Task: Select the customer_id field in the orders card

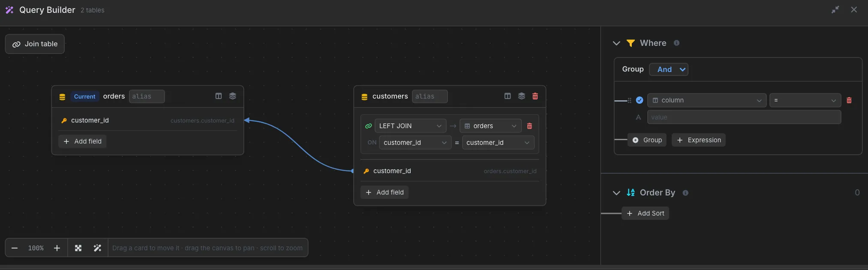Action: pos(90,120)
